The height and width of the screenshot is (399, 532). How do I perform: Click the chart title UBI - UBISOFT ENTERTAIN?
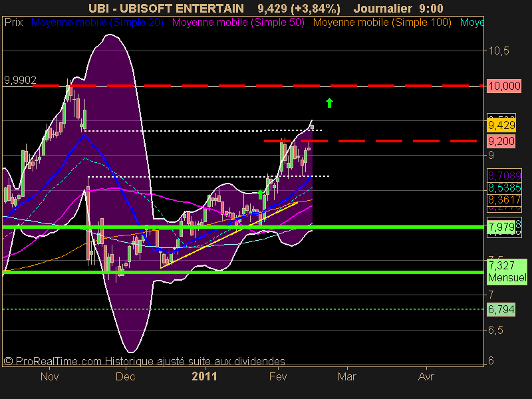coord(166,8)
